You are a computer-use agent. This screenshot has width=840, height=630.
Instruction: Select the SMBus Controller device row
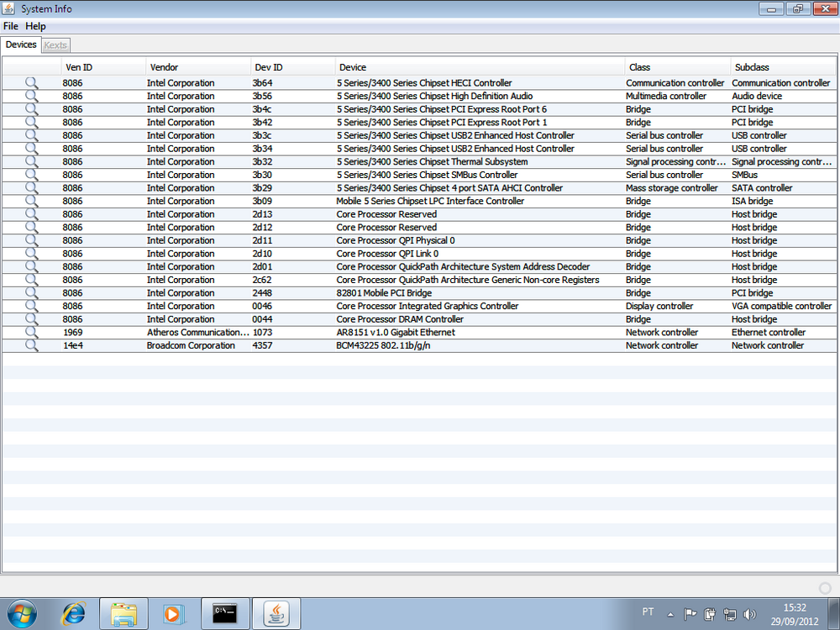click(427, 175)
